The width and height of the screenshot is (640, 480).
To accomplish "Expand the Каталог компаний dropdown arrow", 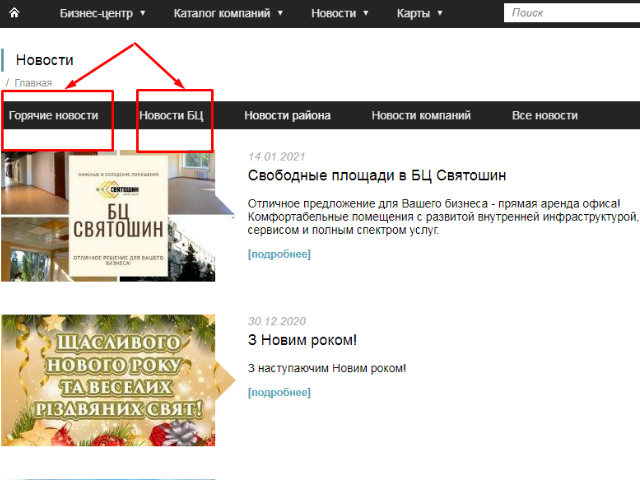I will click(x=280, y=13).
